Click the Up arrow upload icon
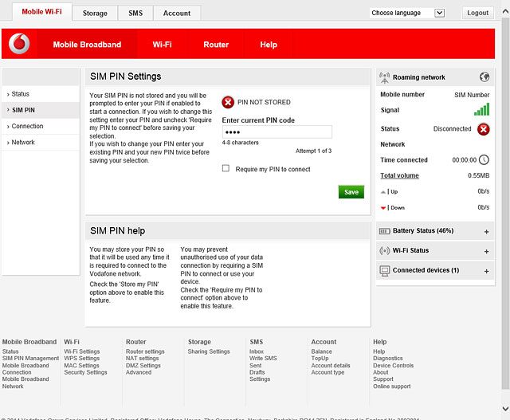This screenshot has height=420, width=510. point(383,192)
